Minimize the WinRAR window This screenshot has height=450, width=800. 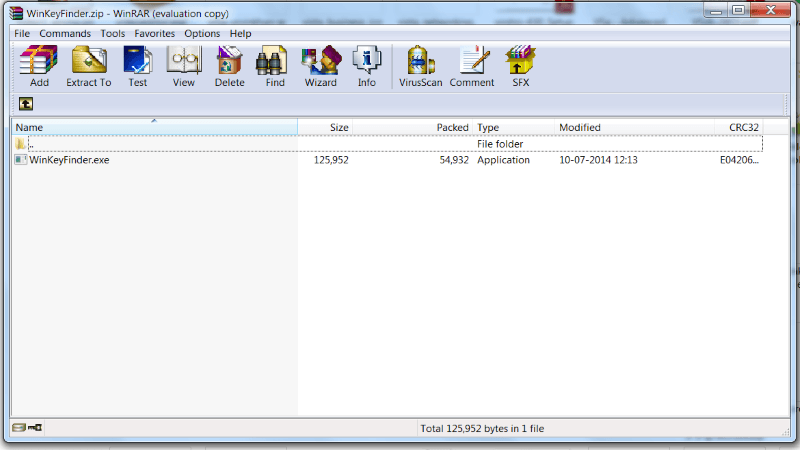(x=716, y=10)
